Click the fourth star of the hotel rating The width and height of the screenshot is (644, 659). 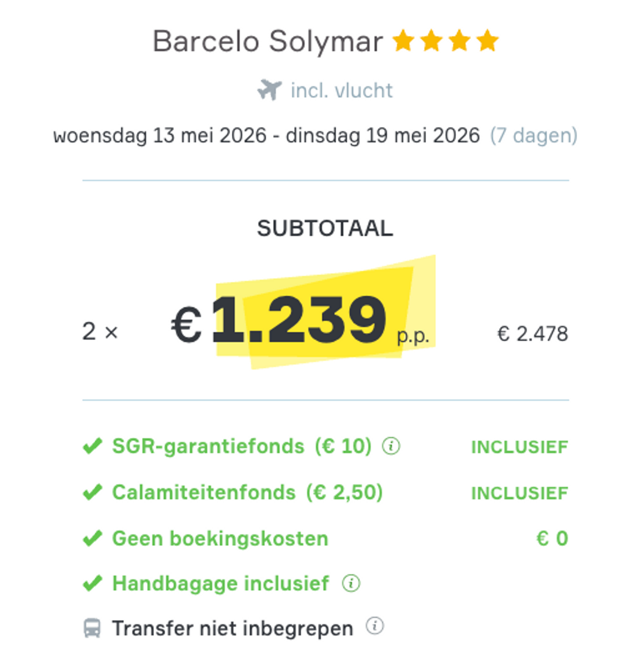(x=487, y=41)
